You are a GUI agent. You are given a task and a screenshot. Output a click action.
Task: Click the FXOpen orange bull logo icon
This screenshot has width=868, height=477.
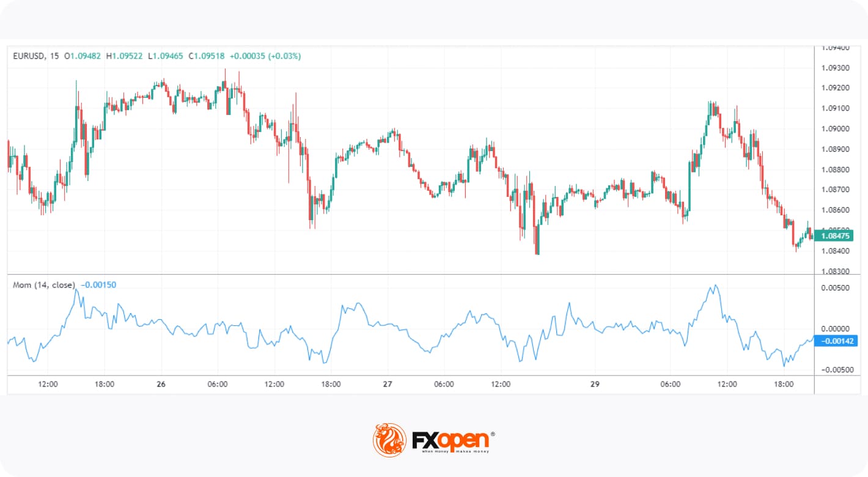(389, 438)
